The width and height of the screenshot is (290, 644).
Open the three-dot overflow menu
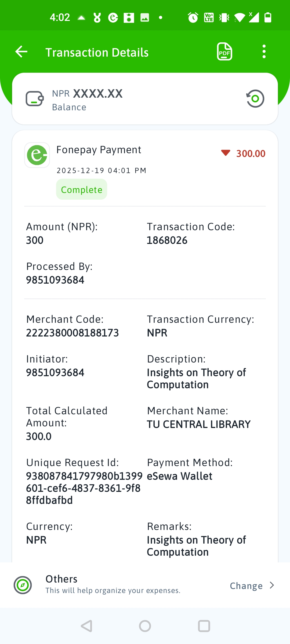click(264, 52)
